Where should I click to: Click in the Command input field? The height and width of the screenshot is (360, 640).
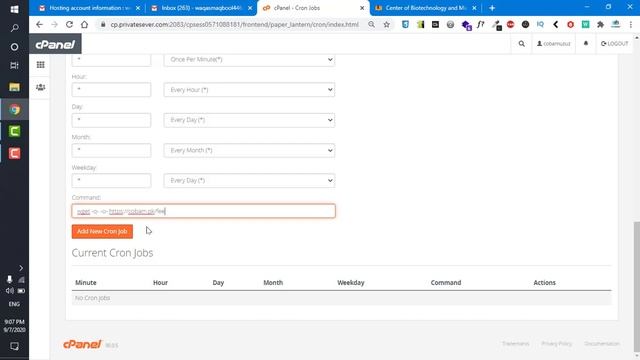coord(204,211)
